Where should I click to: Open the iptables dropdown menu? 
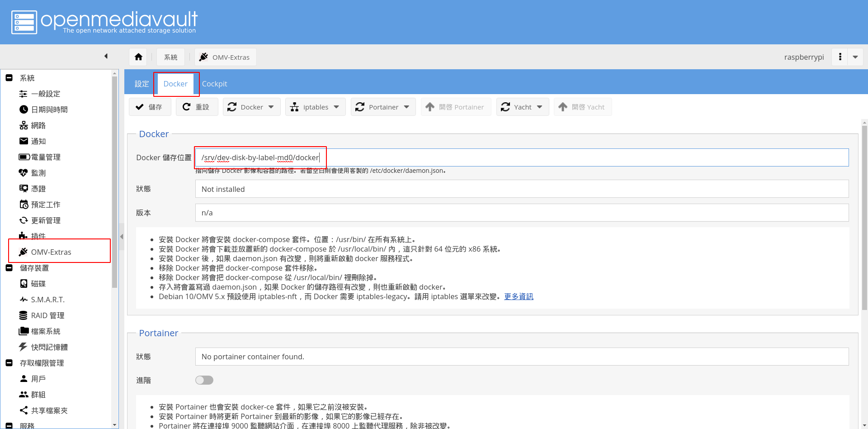pyautogui.click(x=315, y=107)
